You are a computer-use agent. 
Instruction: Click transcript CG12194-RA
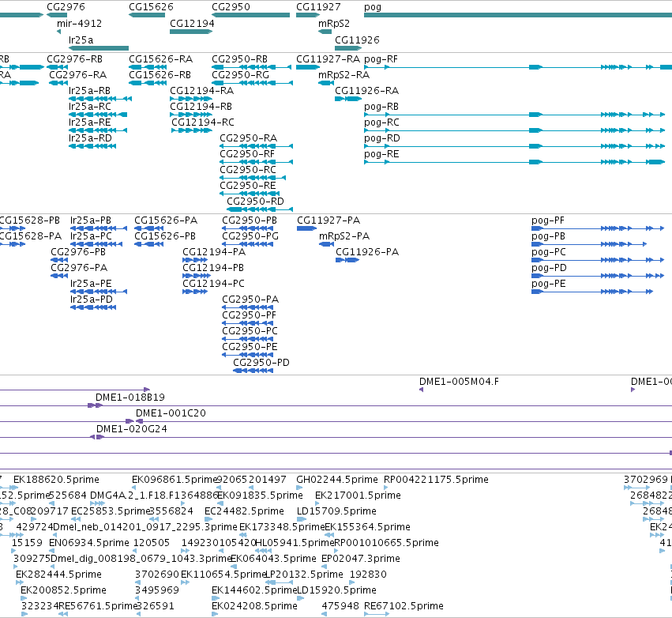(191, 99)
